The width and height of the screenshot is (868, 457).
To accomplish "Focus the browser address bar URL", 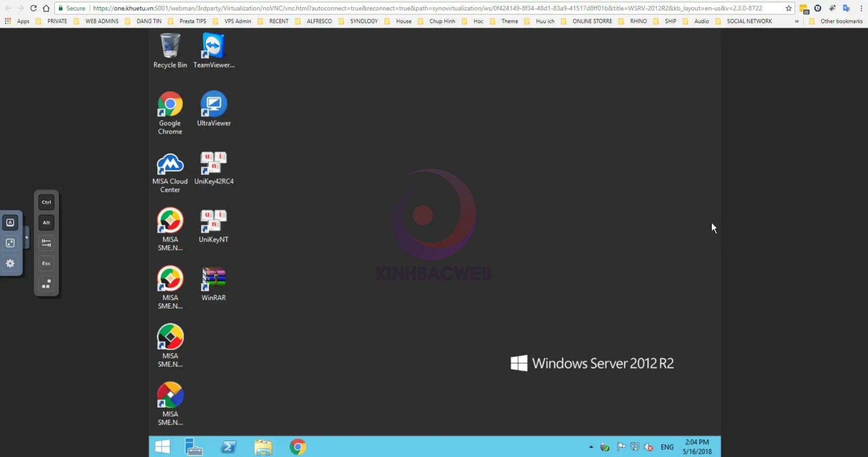I will tap(427, 8).
